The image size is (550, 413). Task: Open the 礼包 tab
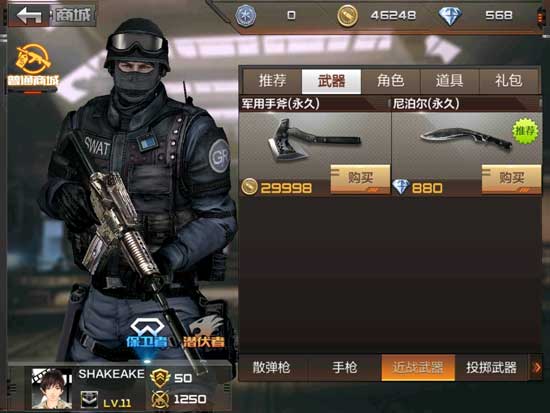point(508,81)
